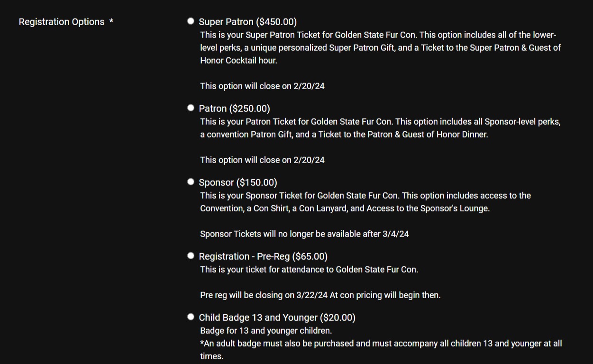The height and width of the screenshot is (364, 593).
Task: Click the Pre-Reg closing 3/22/24 note
Action: [x=320, y=295]
